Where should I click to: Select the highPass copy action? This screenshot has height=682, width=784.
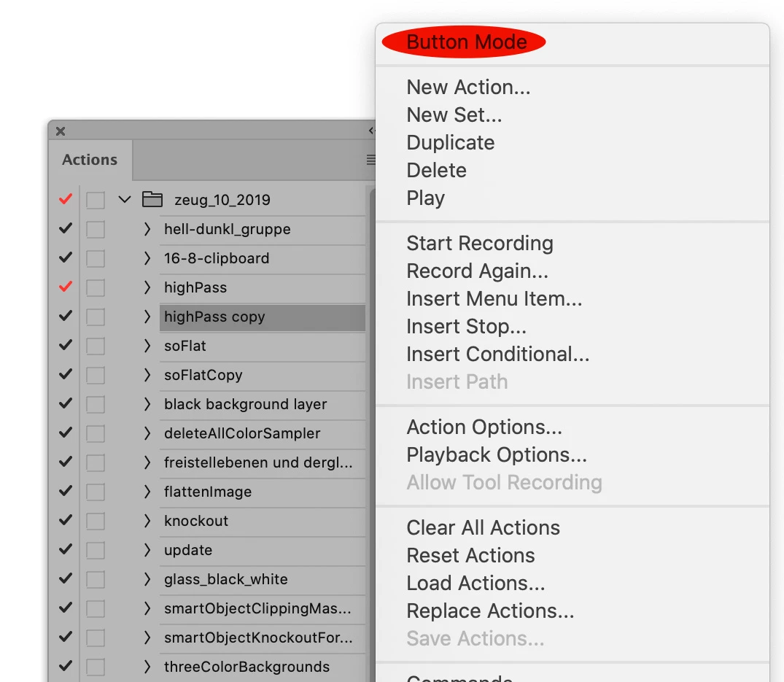click(263, 317)
